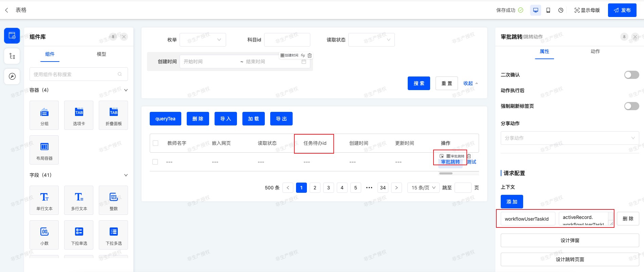Open the version history clock icon
The height and width of the screenshot is (272, 644).
click(x=561, y=10)
